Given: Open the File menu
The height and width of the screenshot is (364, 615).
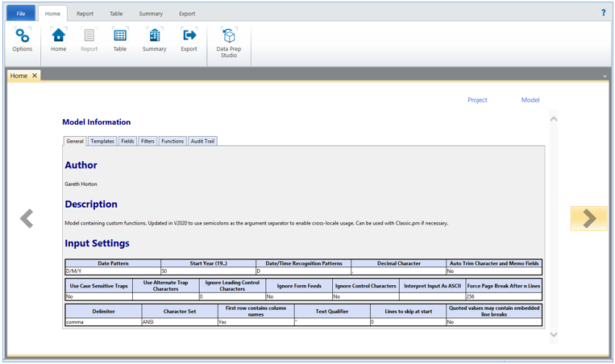Looking at the screenshot, I should [20, 14].
